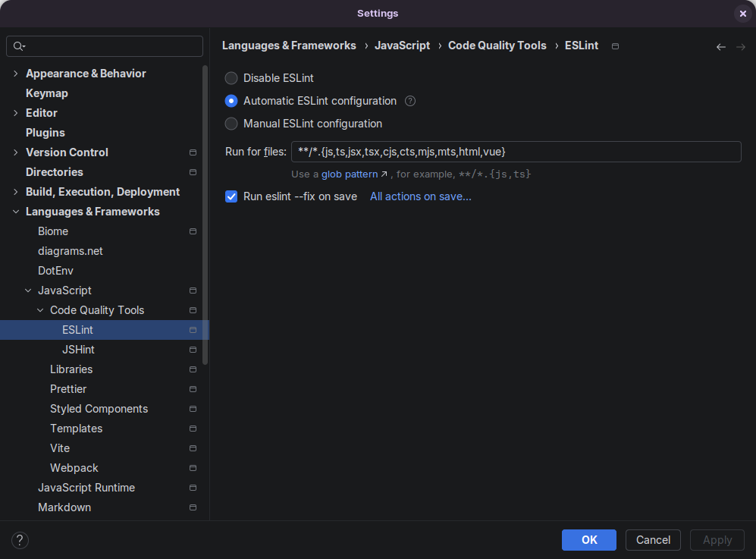Click the project-level settings icon beside ESLint breadcrumb

coord(615,46)
